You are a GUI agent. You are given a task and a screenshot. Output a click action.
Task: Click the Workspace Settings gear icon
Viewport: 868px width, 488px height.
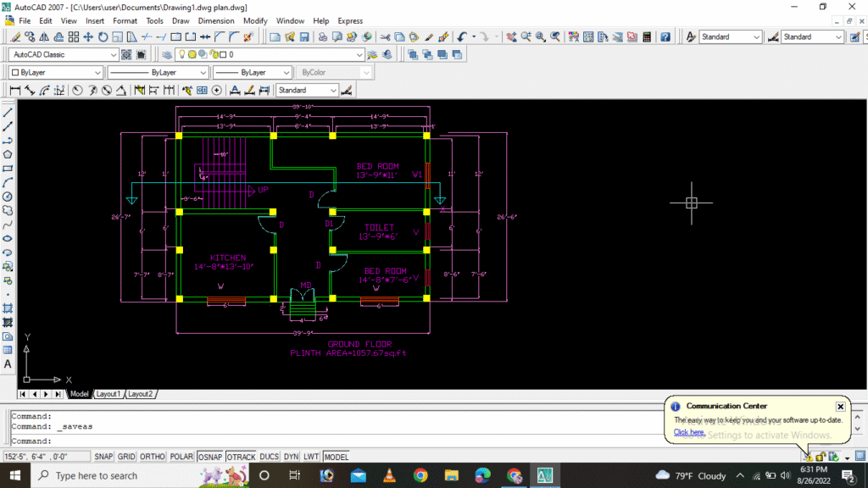[127, 55]
